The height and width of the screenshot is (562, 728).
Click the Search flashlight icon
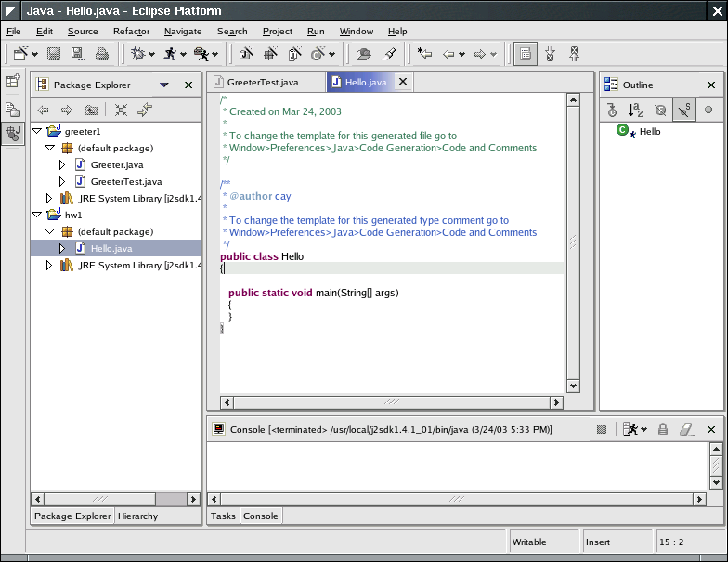(390, 54)
